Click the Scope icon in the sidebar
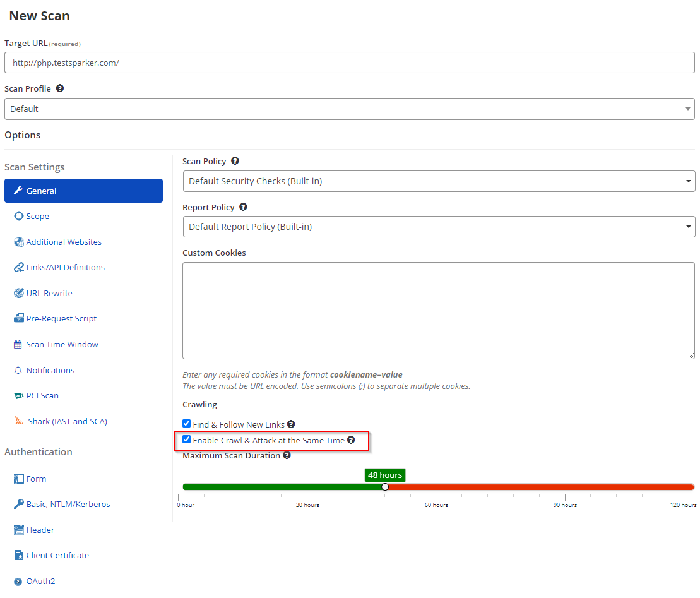Viewport: 700px width, 598px height. [19, 216]
